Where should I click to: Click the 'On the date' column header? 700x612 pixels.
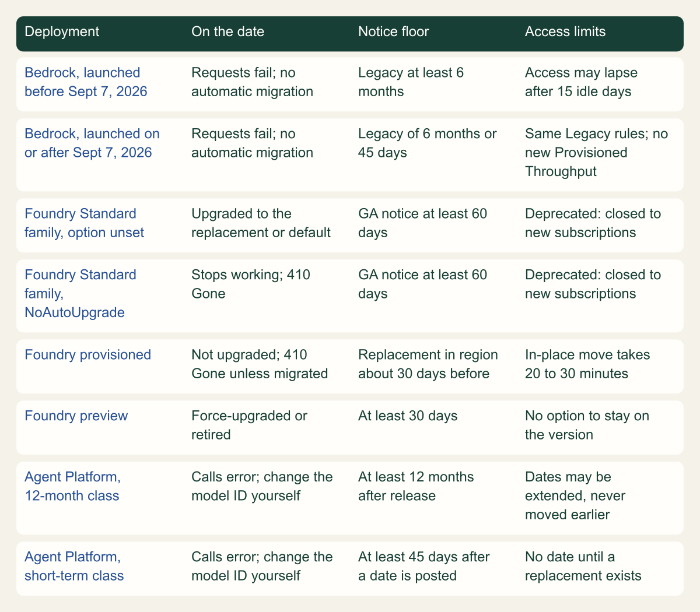[x=228, y=31]
